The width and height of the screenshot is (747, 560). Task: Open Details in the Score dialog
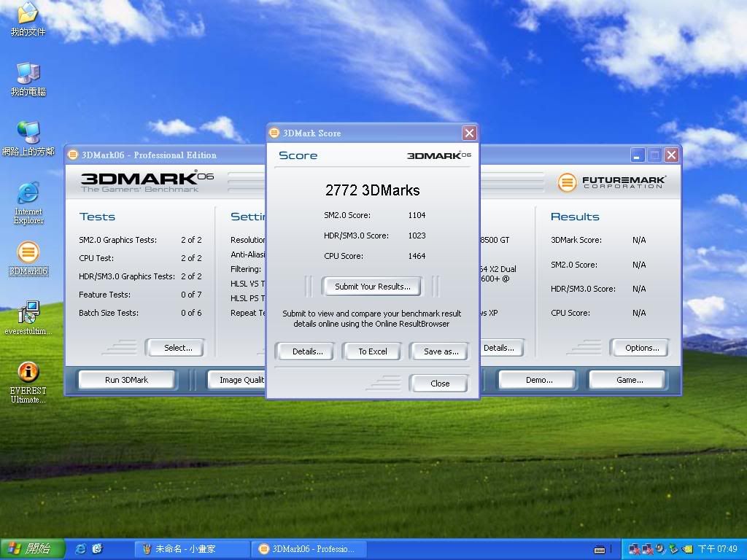pyautogui.click(x=307, y=351)
